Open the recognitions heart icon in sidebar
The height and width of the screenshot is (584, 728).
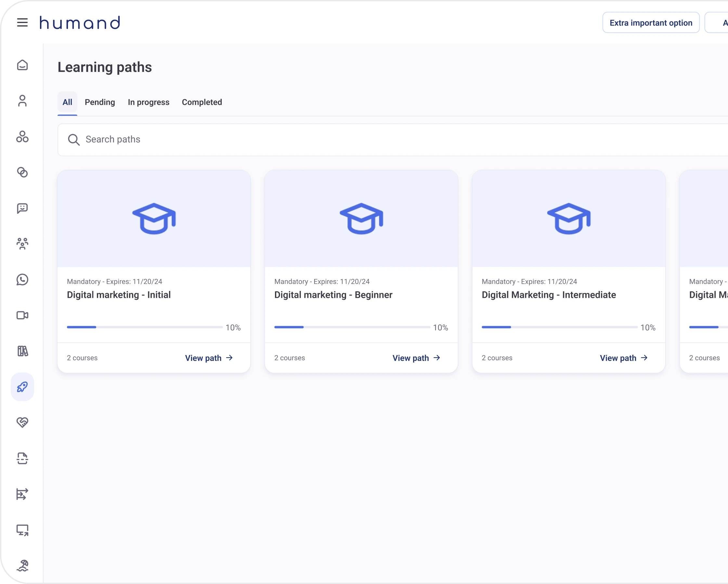pos(22,422)
